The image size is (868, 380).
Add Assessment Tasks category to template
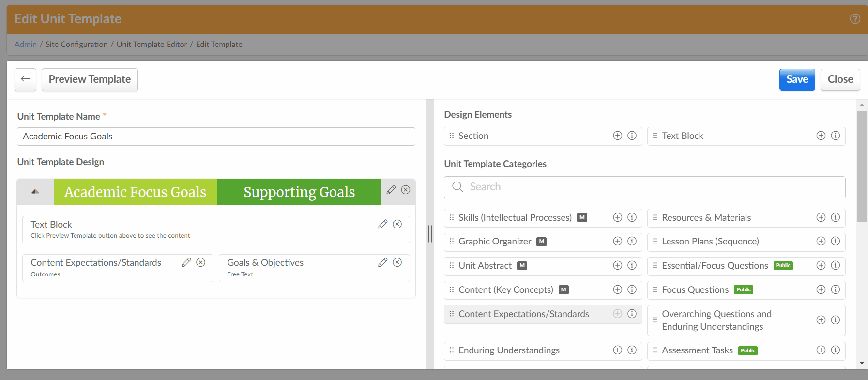tap(821, 350)
